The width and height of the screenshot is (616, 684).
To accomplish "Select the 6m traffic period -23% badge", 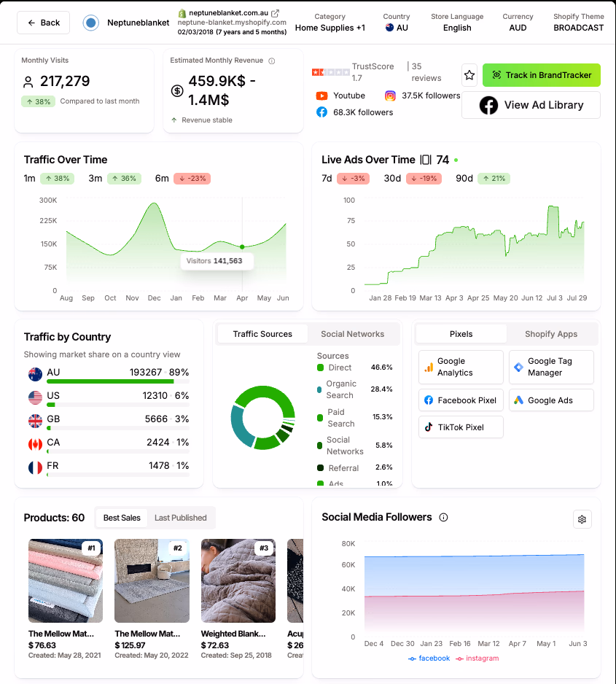I will [x=192, y=179].
